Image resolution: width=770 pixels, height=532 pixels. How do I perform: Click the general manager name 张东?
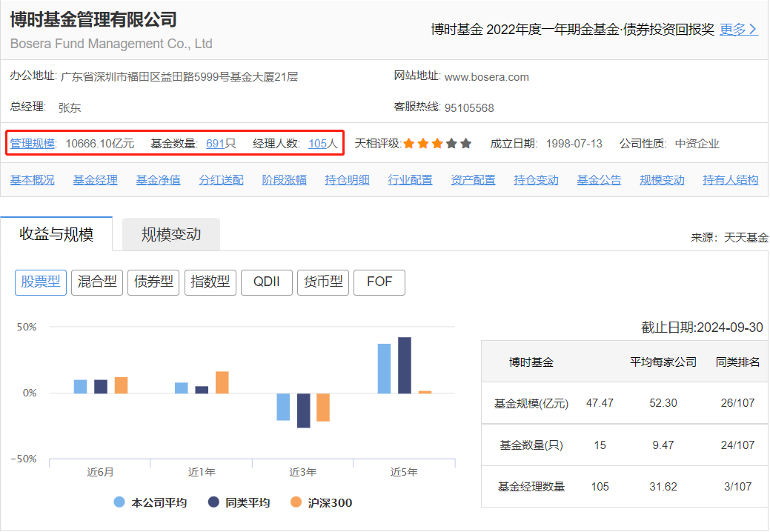tap(69, 107)
